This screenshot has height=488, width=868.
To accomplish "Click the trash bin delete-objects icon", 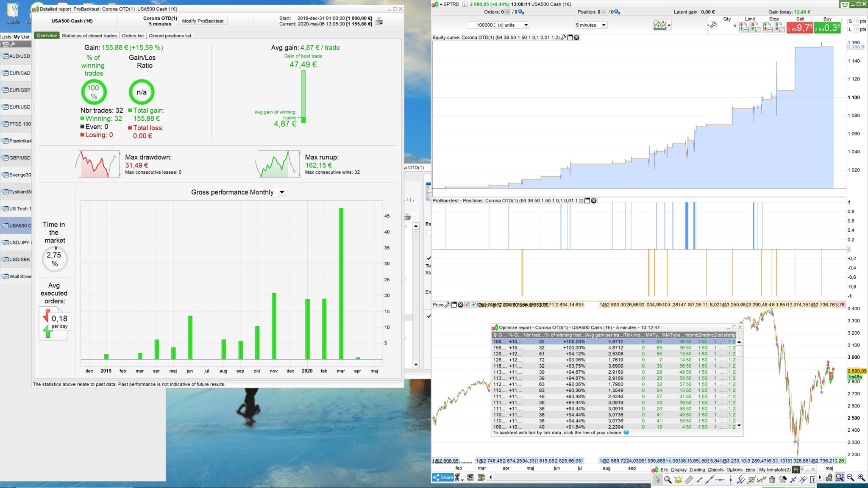I will 772,480.
